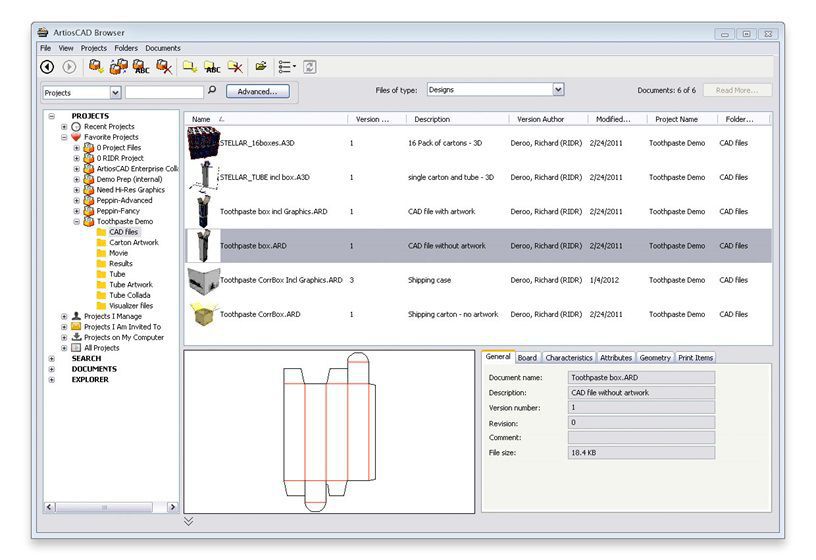This screenshot has width=816, height=560.
Task: Expand the Peppin-Advanced project node
Action: (x=76, y=200)
